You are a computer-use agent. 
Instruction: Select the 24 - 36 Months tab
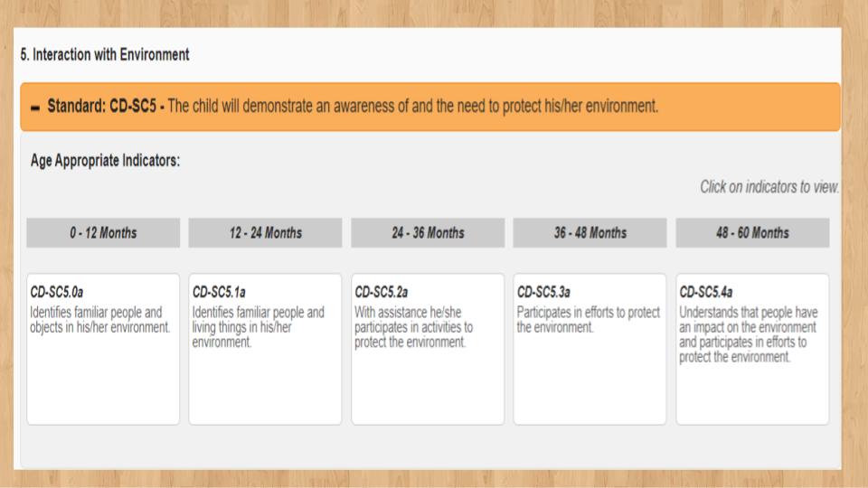tap(428, 233)
